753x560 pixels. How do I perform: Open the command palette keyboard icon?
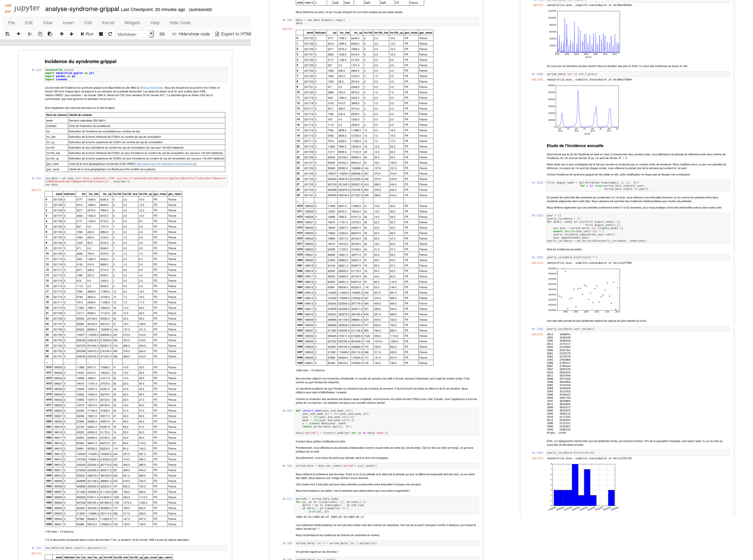coord(162,34)
